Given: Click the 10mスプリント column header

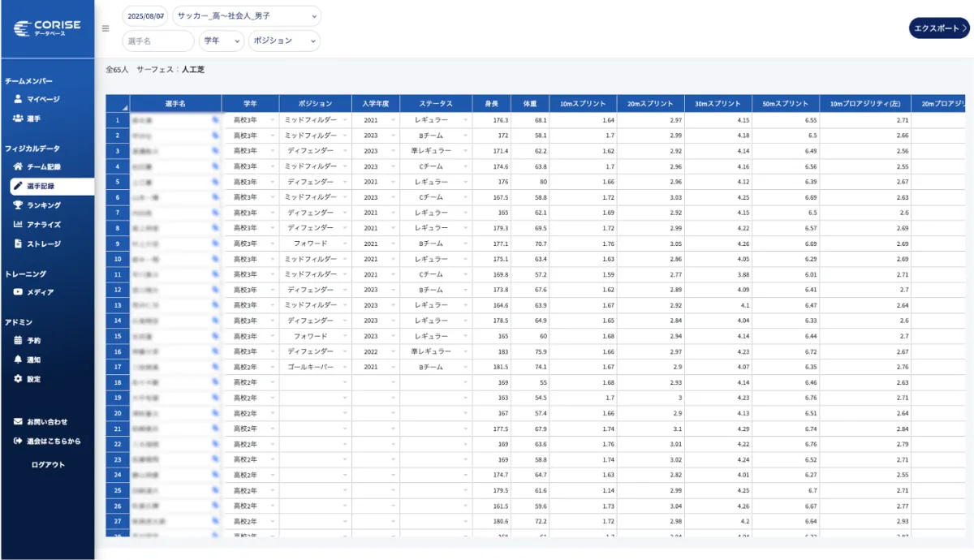Looking at the screenshot, I should point(582,104).
